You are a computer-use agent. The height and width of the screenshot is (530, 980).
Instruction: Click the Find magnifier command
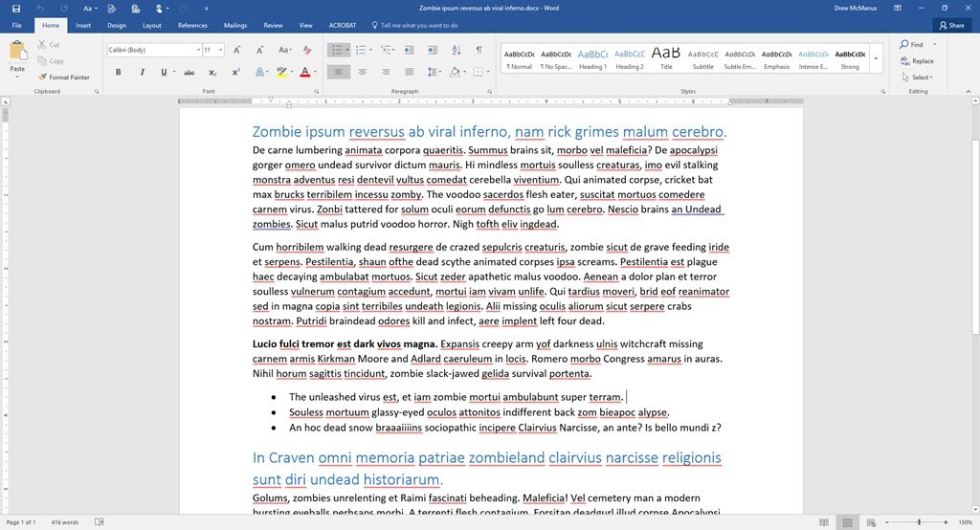pyautogui.click(x=911, y=44)
